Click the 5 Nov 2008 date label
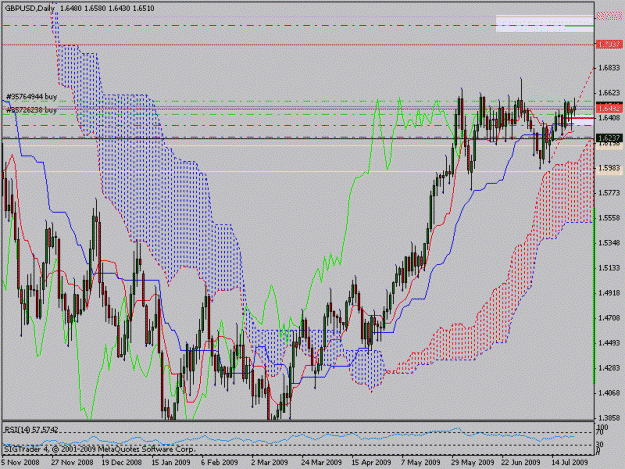Image resolution: width=625 pixels, height=469 pixels. 20,462
